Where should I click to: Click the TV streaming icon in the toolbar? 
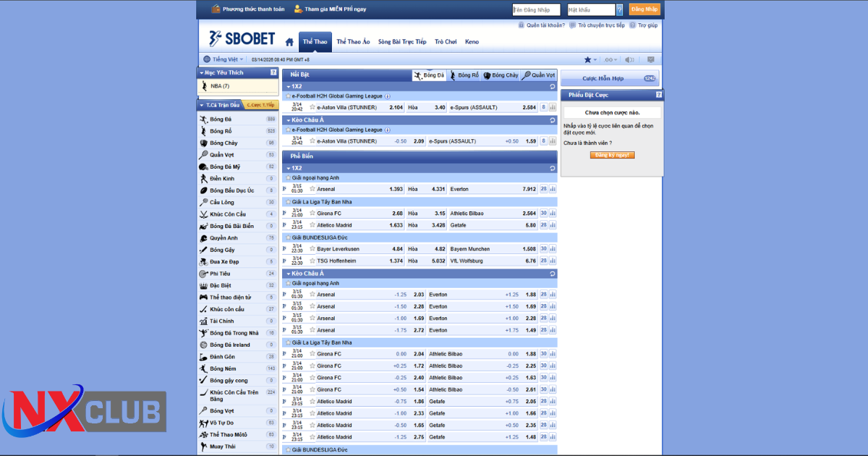pyautogui.click(x=651, y=60)
